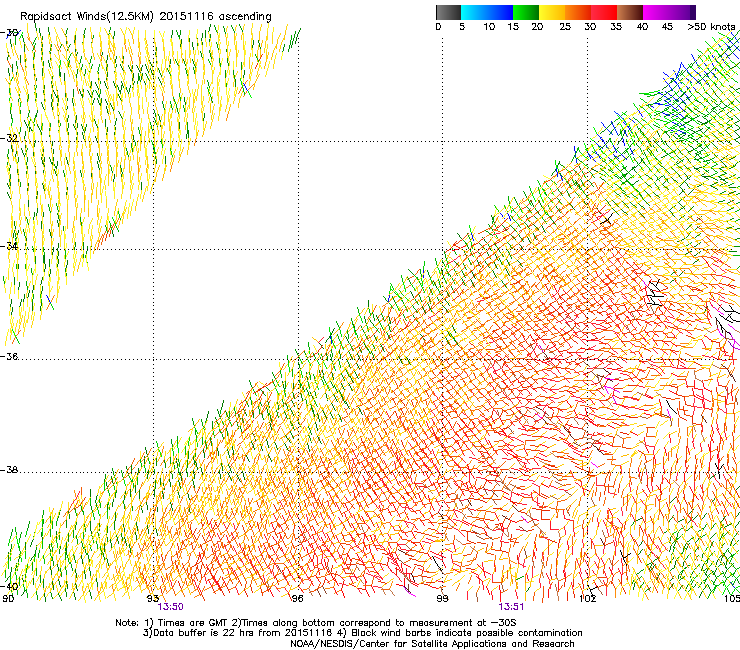Click the magenta-purple 40-50 knots legend segment
The height and width of the screenshot is (650, 740).
[x=669, y=12]
